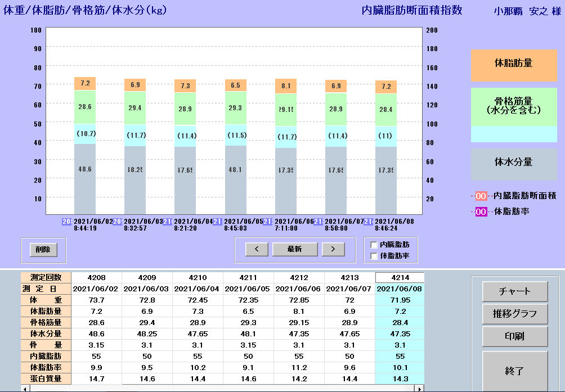Click the previous page arrow button
This screenshot has height=392, width=565.
coord(257,249)
